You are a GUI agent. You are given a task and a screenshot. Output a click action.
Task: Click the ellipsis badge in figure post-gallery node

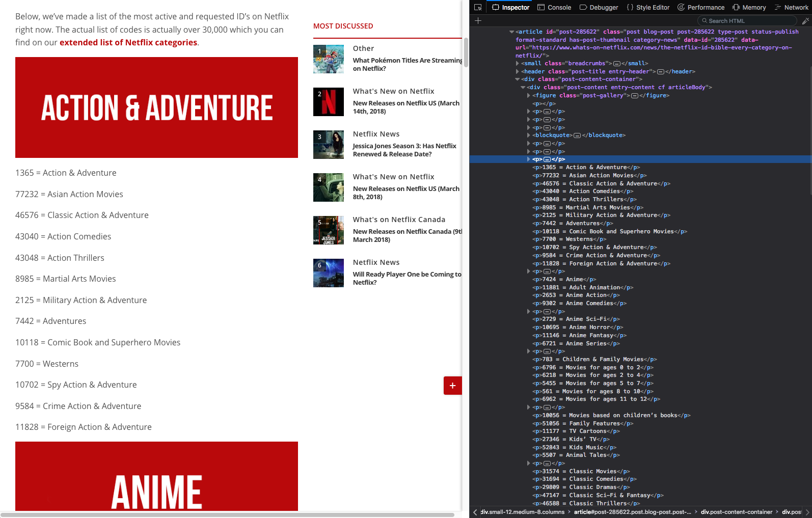pyautogui.click(x=635, y=96)
